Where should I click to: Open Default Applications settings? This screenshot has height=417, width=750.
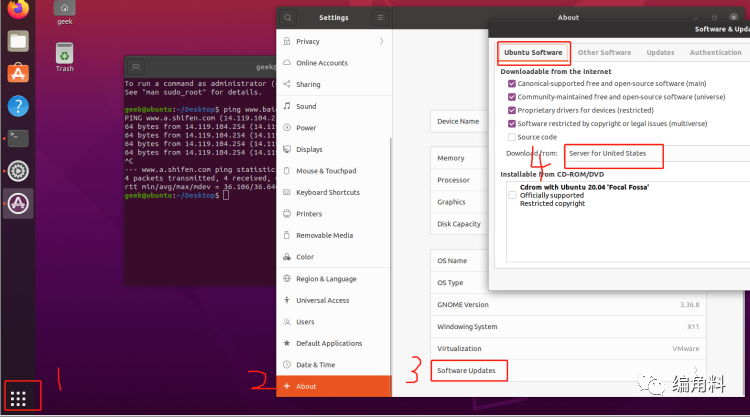tap(333, 343)
